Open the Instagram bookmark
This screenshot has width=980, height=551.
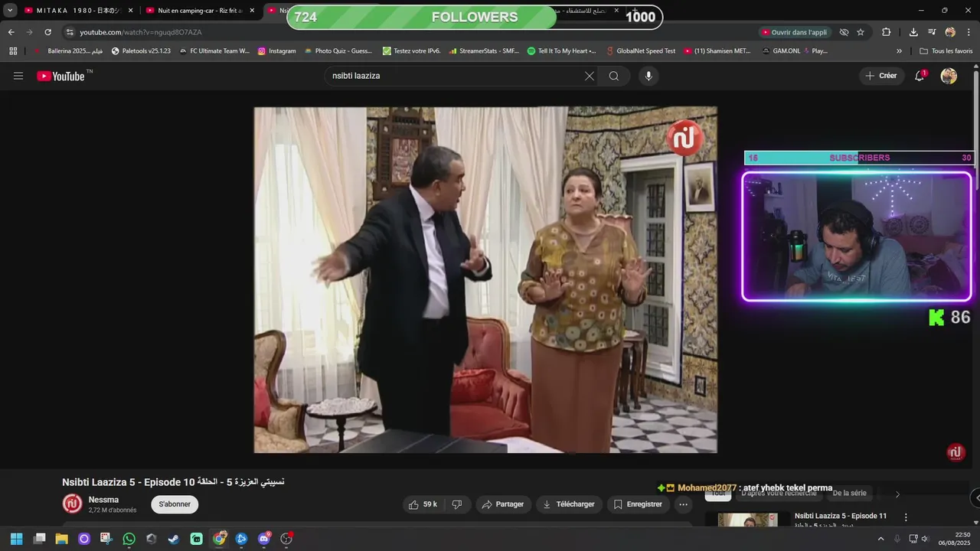(x=276, y=51)
